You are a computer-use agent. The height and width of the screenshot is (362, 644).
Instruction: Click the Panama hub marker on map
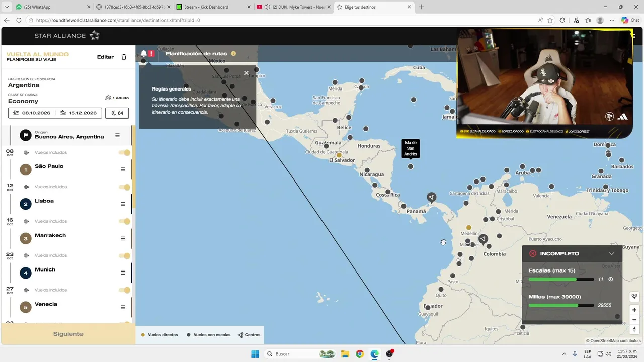coord(431,197)
